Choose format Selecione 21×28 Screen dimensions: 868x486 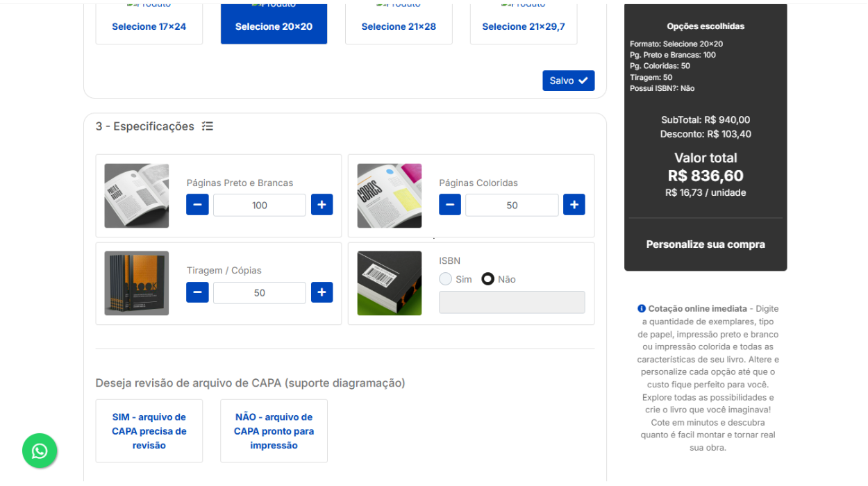coord(399,26)
